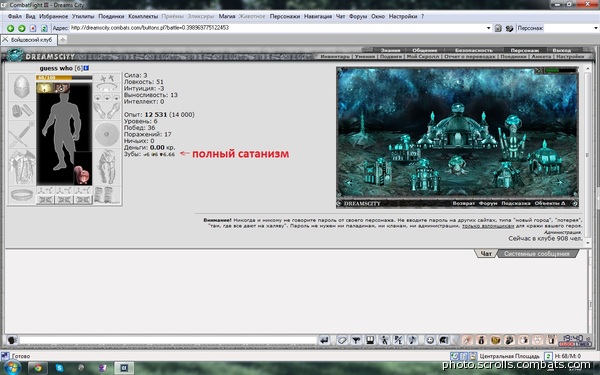The height and width of the screenshot is (375, 600).
Task: Open the Инвентарь link
Action: (x=335, y=57)
